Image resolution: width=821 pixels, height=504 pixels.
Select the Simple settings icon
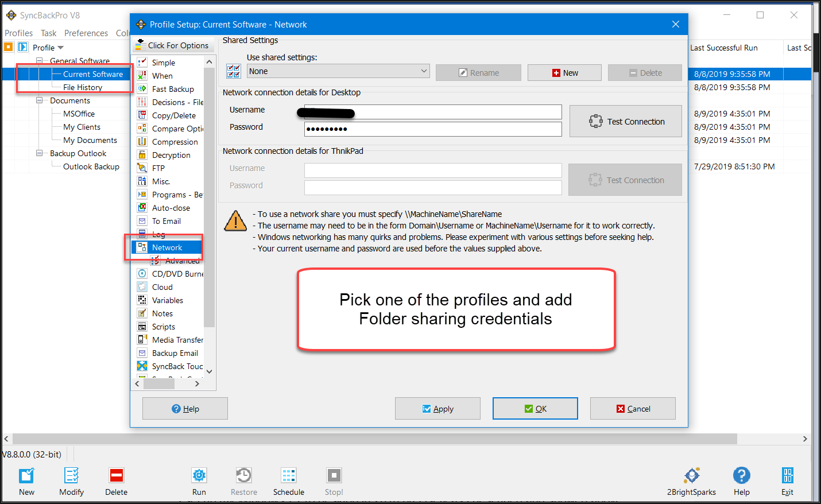pyautogui.click(x=142, y=62)
